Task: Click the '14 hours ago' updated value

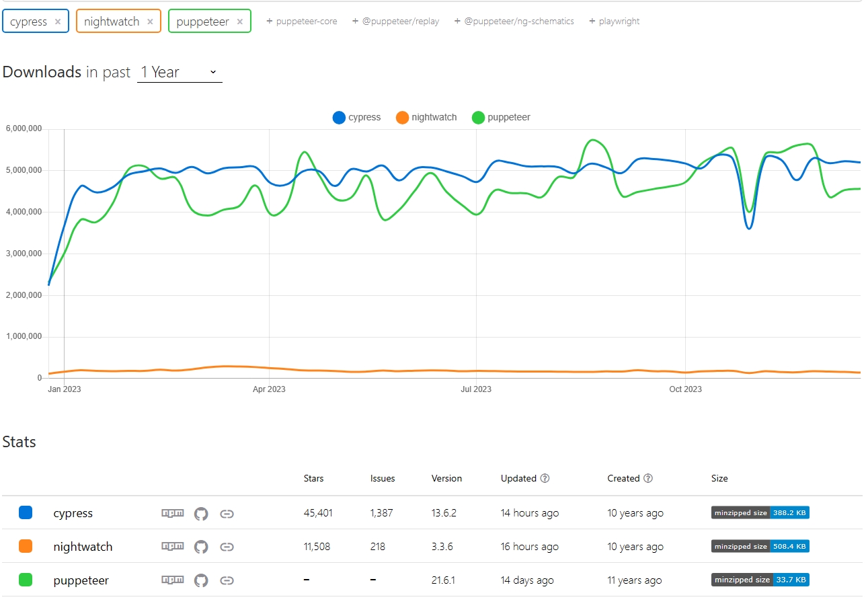Action: (x=530, y=513)
